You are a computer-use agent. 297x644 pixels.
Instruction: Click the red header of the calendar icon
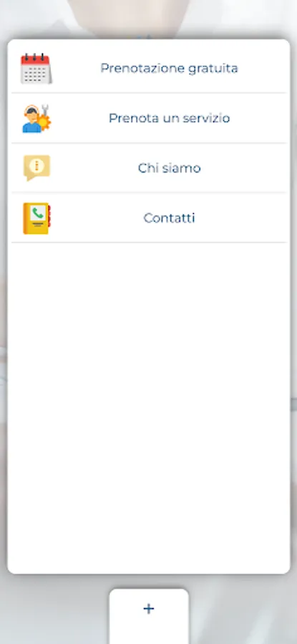35,59
